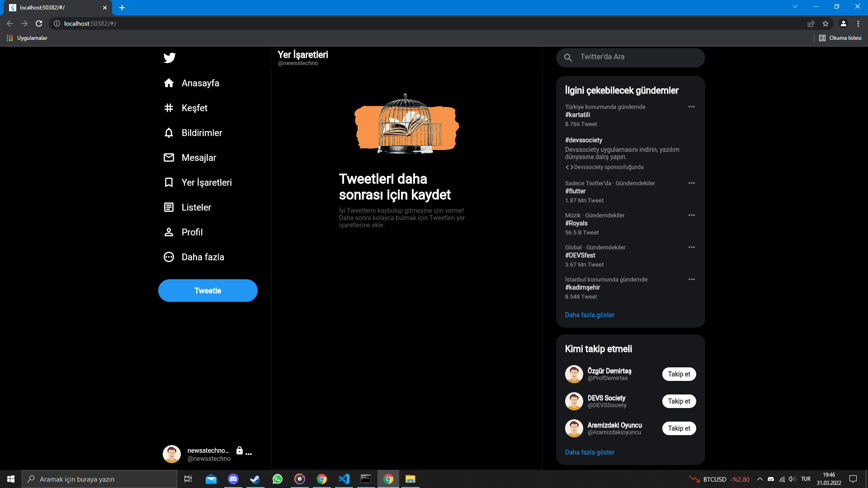The height and width of the screenshot is (488, 868).
Task: Bookmark this page with star icon
Action: click(826, 23)
